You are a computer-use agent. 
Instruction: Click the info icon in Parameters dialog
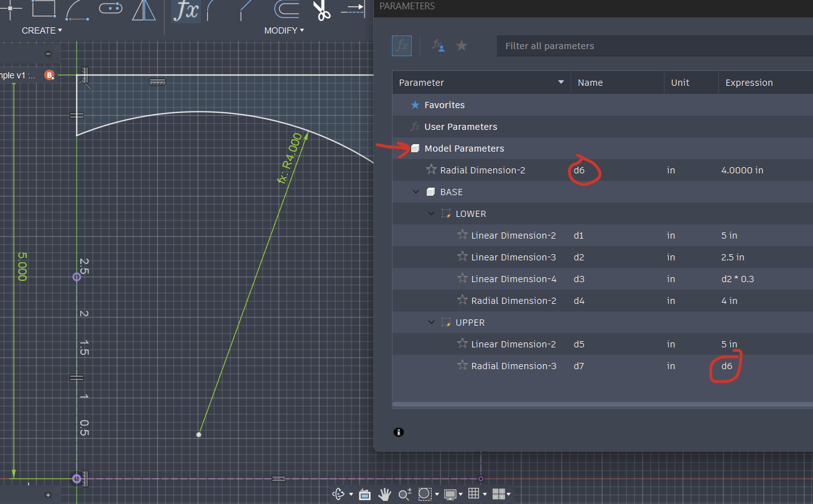[399, 432]
